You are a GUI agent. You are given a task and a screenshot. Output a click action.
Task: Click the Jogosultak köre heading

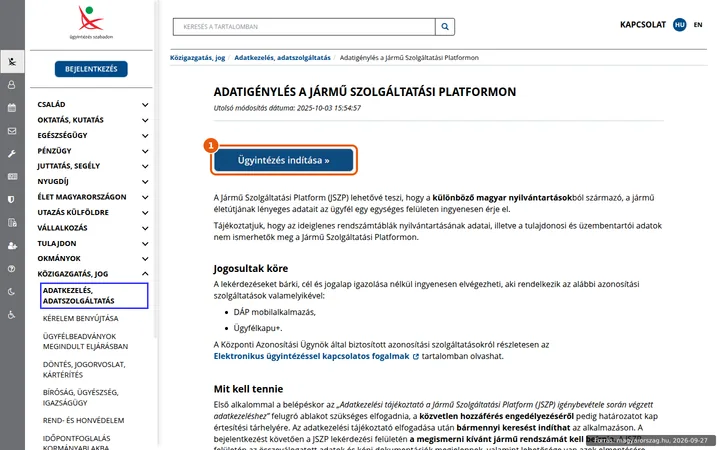(251, 269)
